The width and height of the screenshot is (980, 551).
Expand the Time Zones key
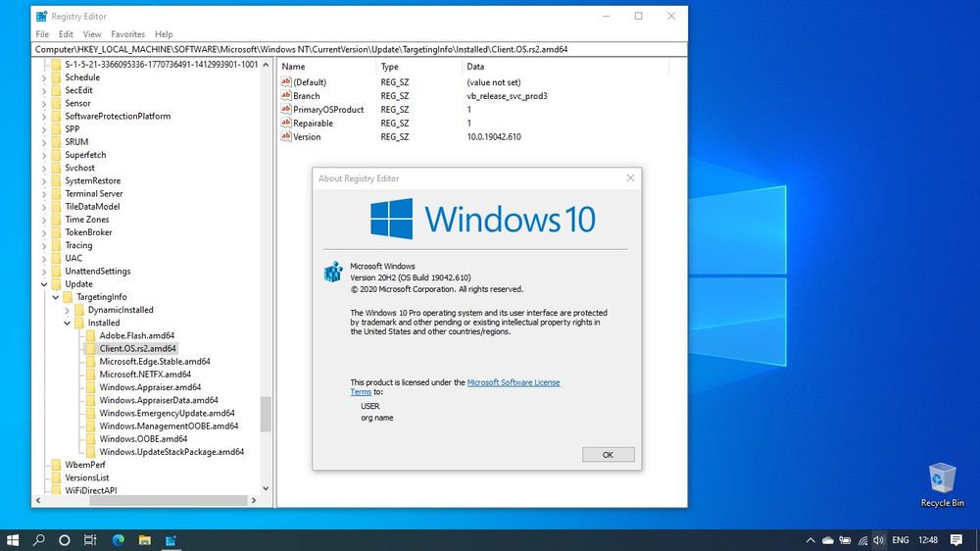[x=44, y=220]
